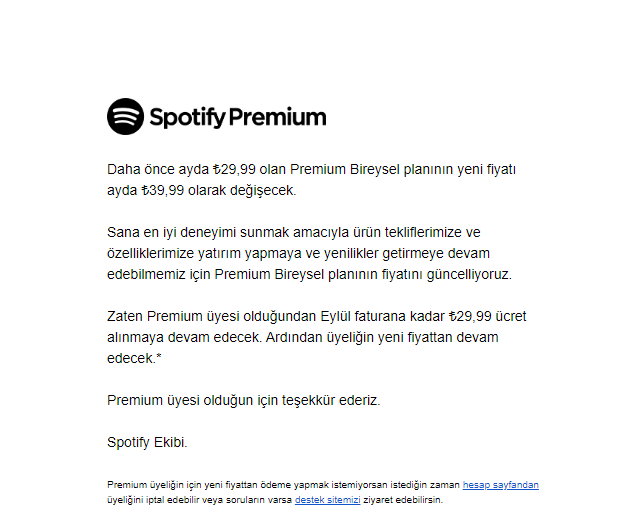Click the round Spotify logo icon
The image size is (642, 518).
tap(125, 116)
